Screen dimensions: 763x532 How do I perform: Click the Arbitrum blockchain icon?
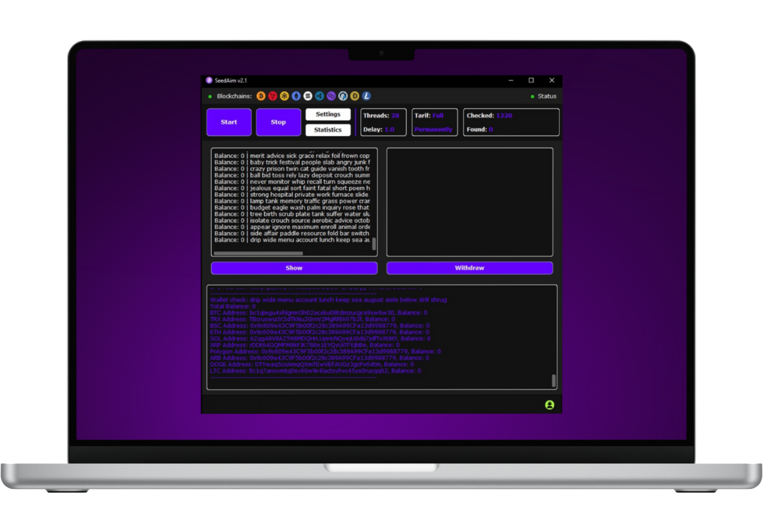(x=343, y=96)
